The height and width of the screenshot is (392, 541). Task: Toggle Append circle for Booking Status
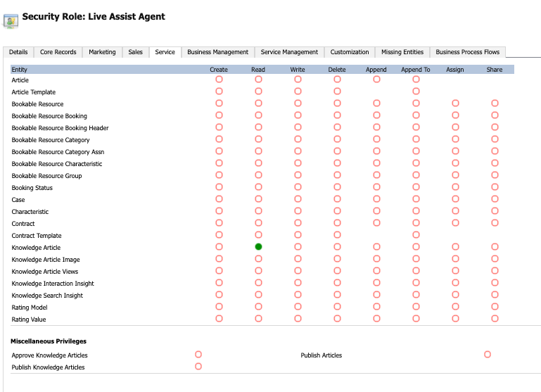tap(377, 187)
